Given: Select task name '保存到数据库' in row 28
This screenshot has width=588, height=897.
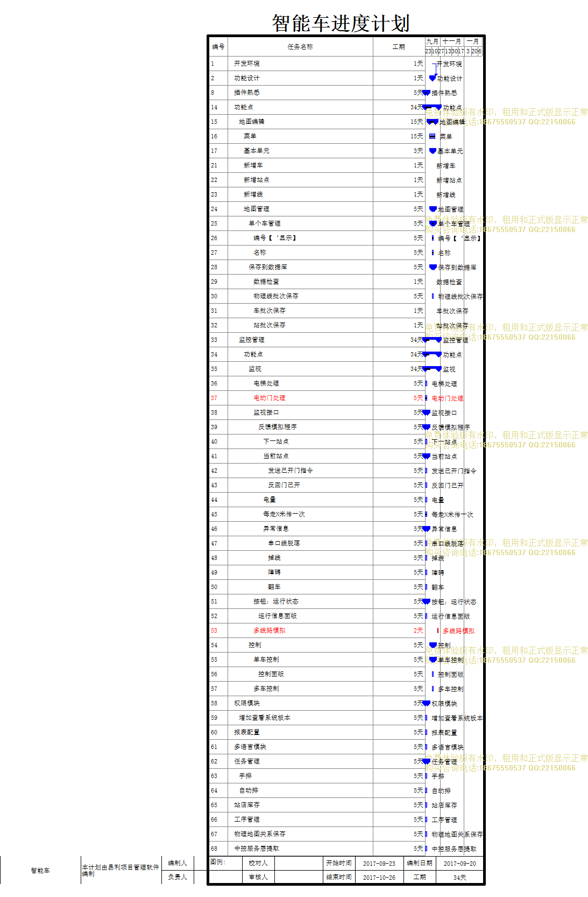Looking at the screenshot, I should click(268, 267).
